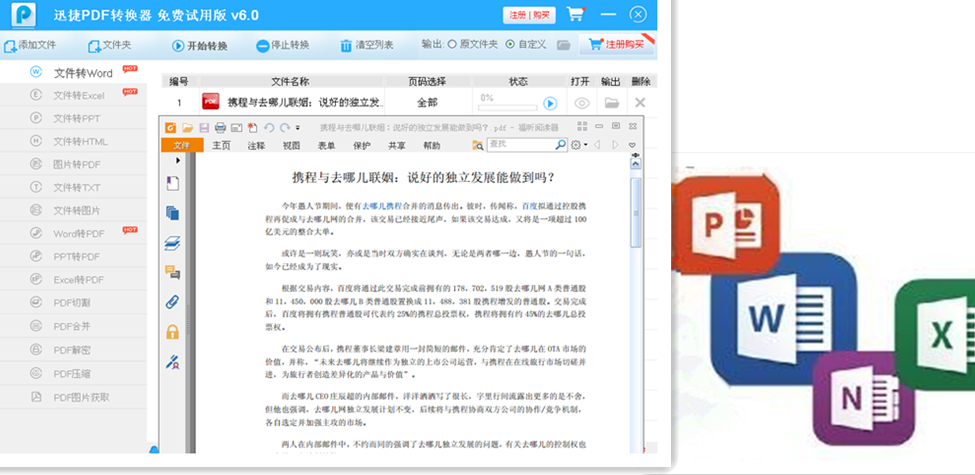Expand Foxit navigation panel arrow
Screen dimensions: 975x475
click(x=178, y=160)
